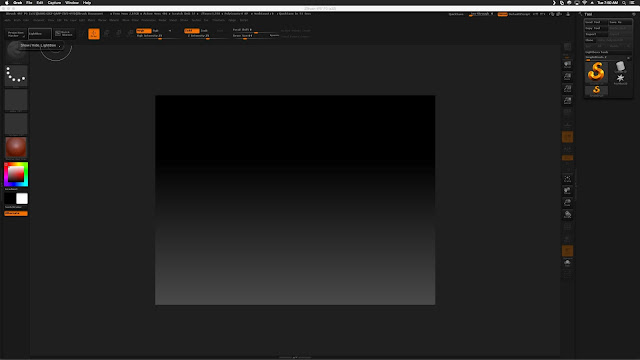Toggle the Dynamic draw size button
Image resolution: width=640 pixels, height=360 pixels.
pyautogui.click(x=274, y=36)
